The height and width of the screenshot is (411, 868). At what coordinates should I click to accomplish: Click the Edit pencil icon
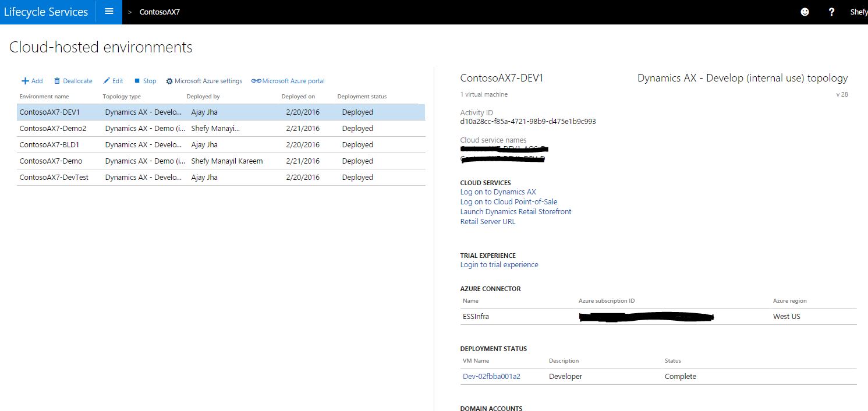pyautogui.click(x=107, y=81)
